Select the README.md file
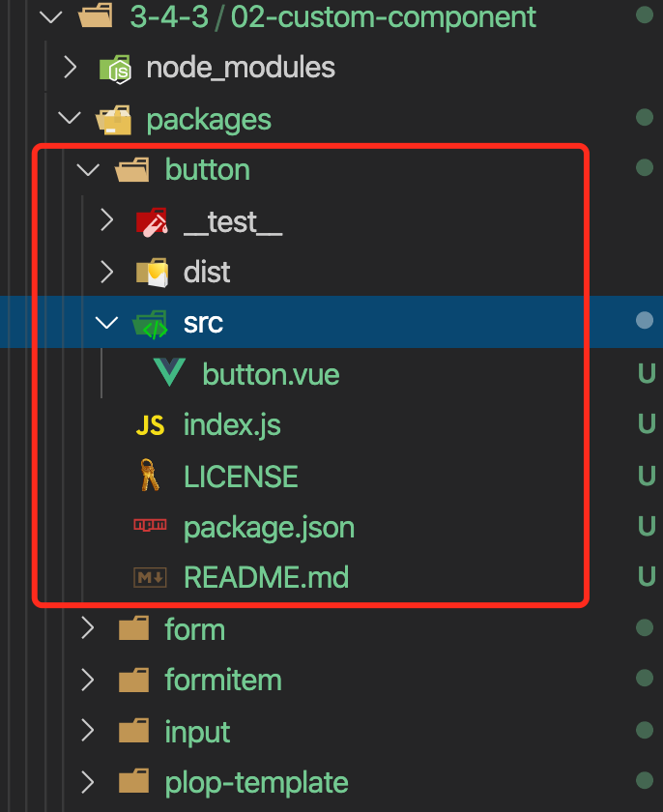 click(266, 577)
